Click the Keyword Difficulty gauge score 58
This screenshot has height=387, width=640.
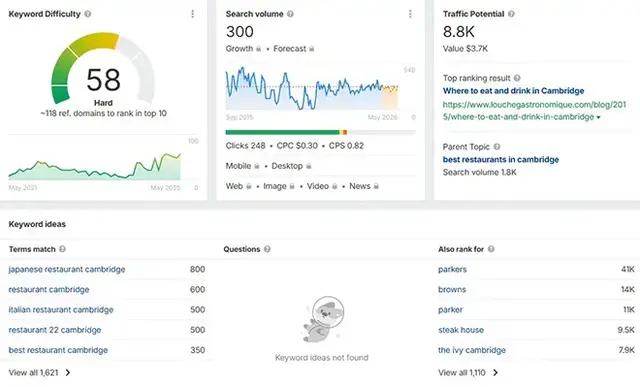pos(103,80)
